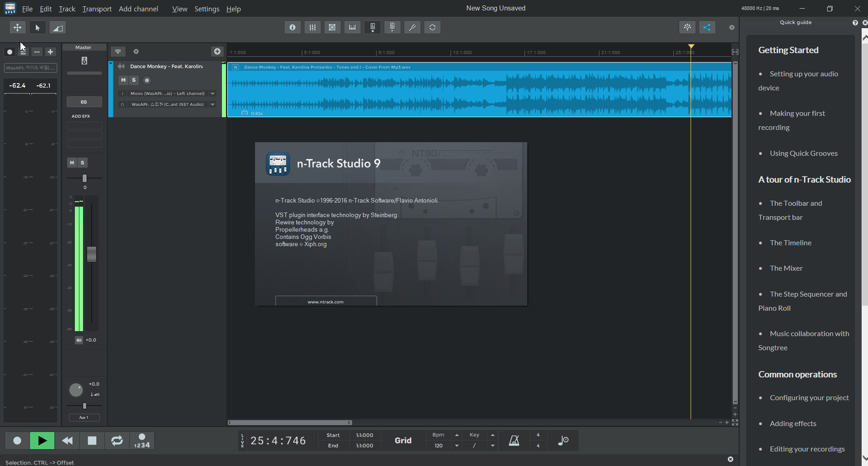Open the tuner fork icon
This screenshot has width=868, height=466.
point(412,27)
